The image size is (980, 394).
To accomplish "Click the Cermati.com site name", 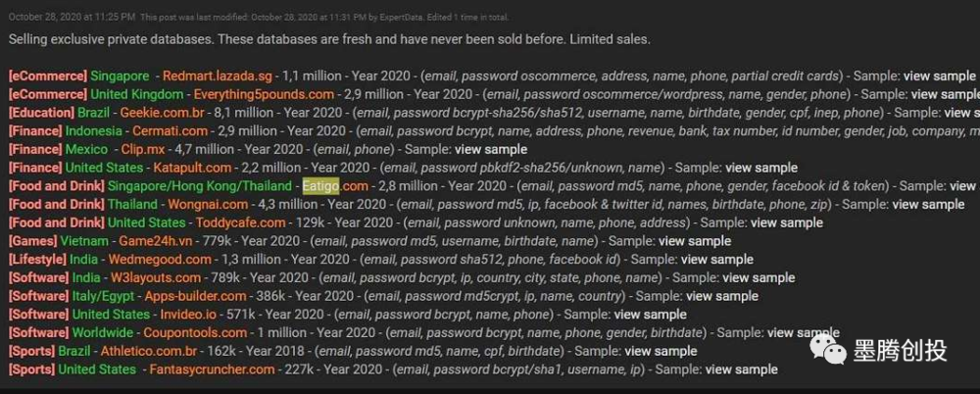I will [170, 131].
